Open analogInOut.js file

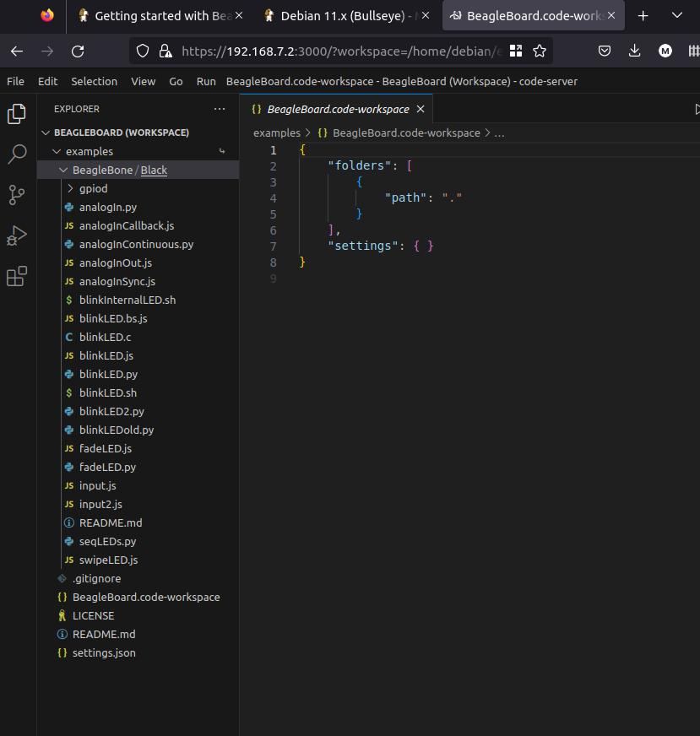coord(116,262)
